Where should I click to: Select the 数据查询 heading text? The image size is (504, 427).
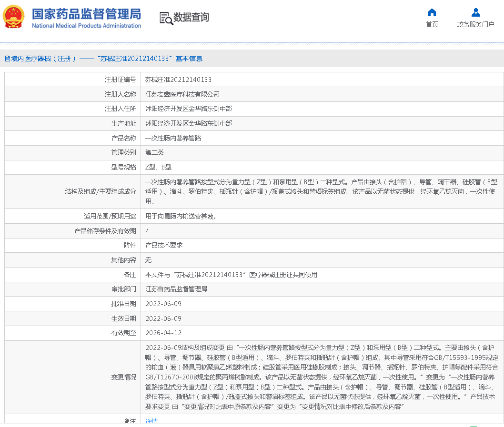point(191,18)
